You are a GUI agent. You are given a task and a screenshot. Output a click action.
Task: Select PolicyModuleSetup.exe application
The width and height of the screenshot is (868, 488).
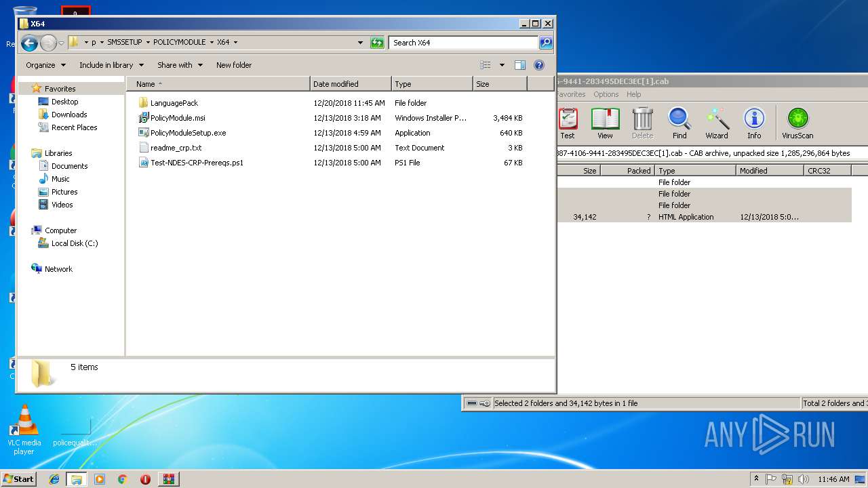pyautogui.click(x=188, y=133)
